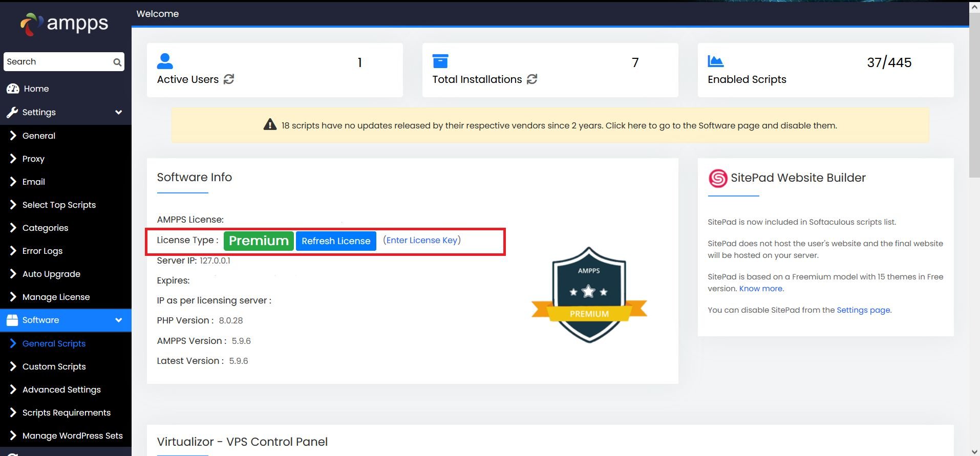Click the Enabled Scripts chart icon
The height and width of the screenshot is (456, 980).
[715, 61]
